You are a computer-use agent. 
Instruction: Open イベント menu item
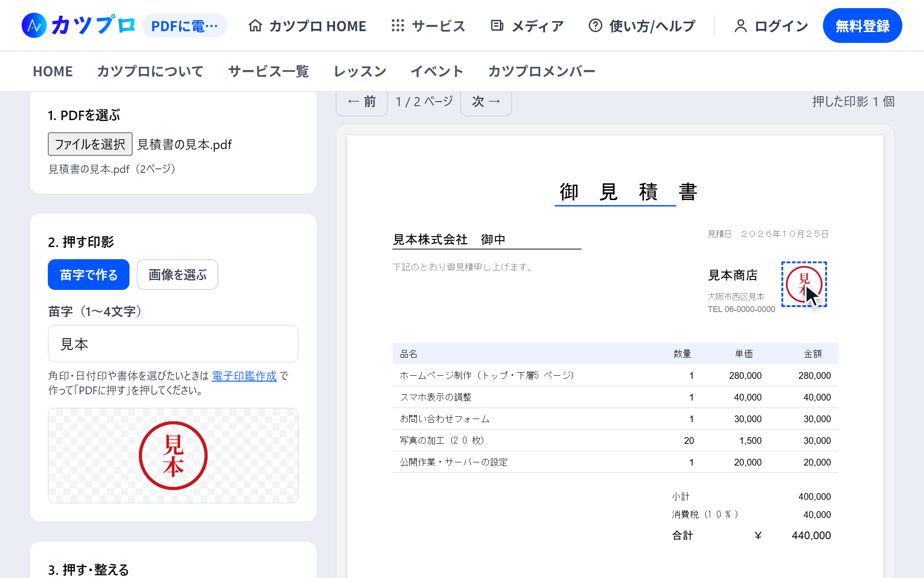pos(437,71)
